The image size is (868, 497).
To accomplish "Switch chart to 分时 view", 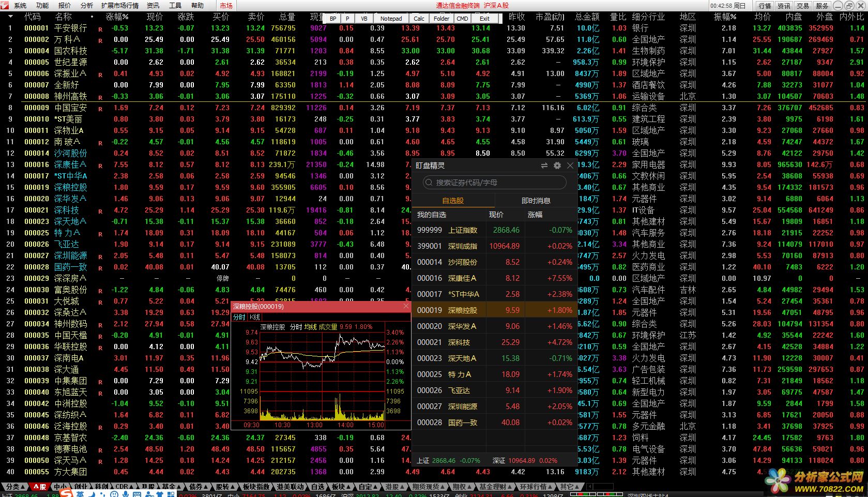I will point(239,317).
